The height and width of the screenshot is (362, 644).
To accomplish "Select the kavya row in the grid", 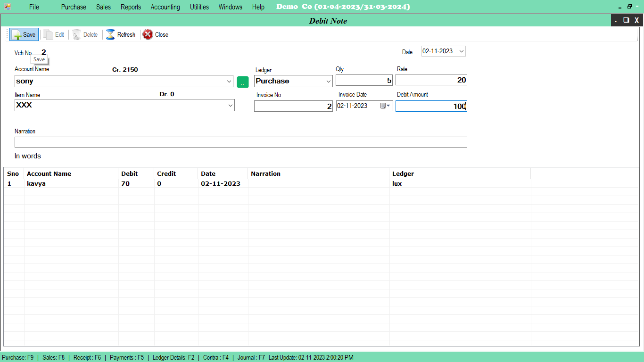I will coord(71,183).
